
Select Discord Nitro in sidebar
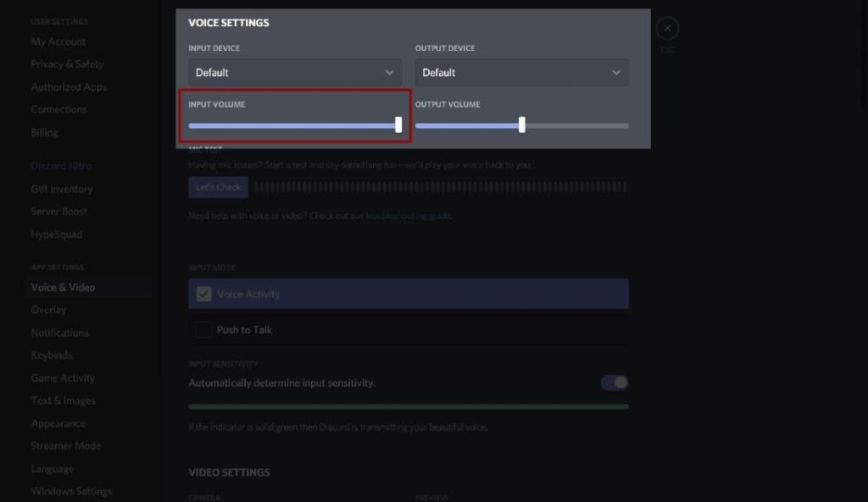(61, 166)
